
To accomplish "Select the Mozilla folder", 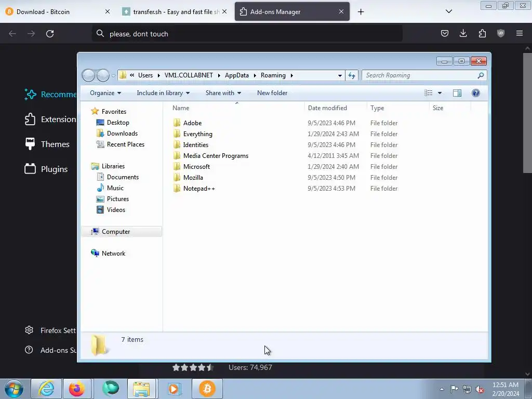I will 193,178.
